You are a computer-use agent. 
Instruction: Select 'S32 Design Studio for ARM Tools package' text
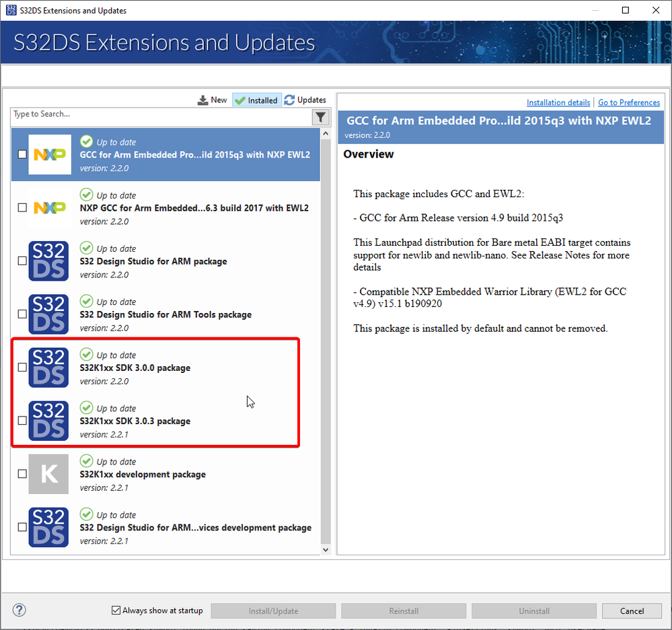pos(165,315)
